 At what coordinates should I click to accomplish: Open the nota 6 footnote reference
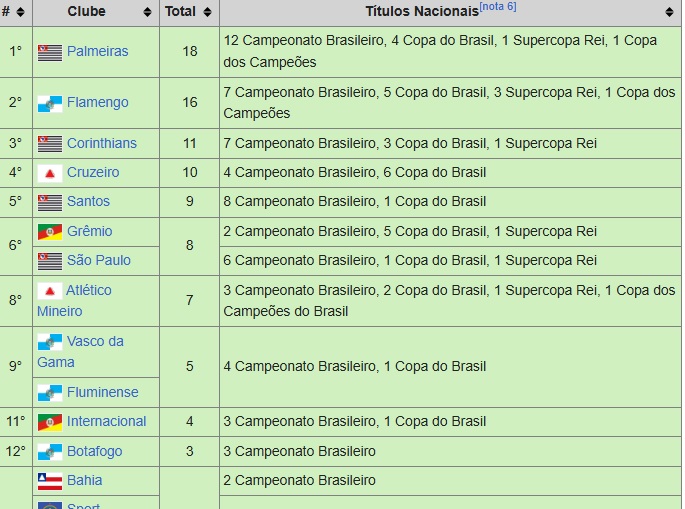point(498,7)
